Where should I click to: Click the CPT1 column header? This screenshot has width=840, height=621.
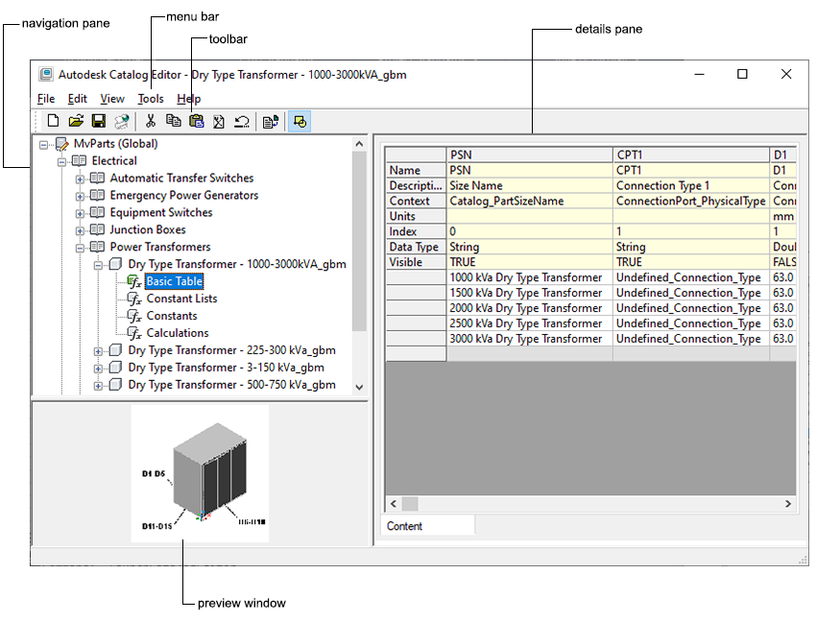[x=691, y=155]
